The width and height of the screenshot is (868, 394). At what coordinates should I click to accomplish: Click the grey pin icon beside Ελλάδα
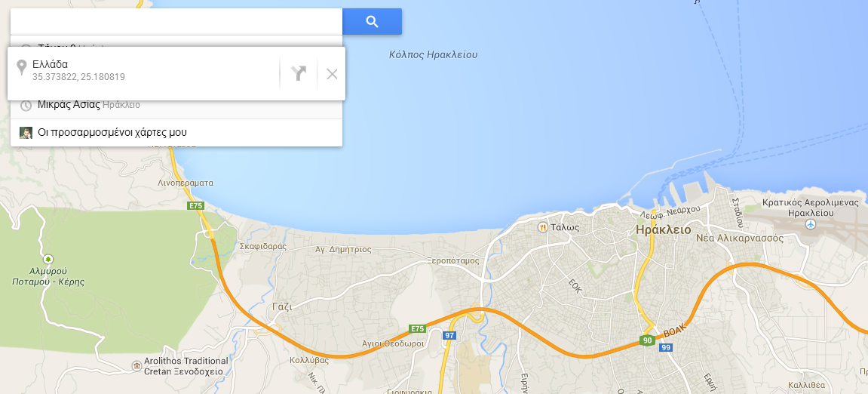point(22,68)
